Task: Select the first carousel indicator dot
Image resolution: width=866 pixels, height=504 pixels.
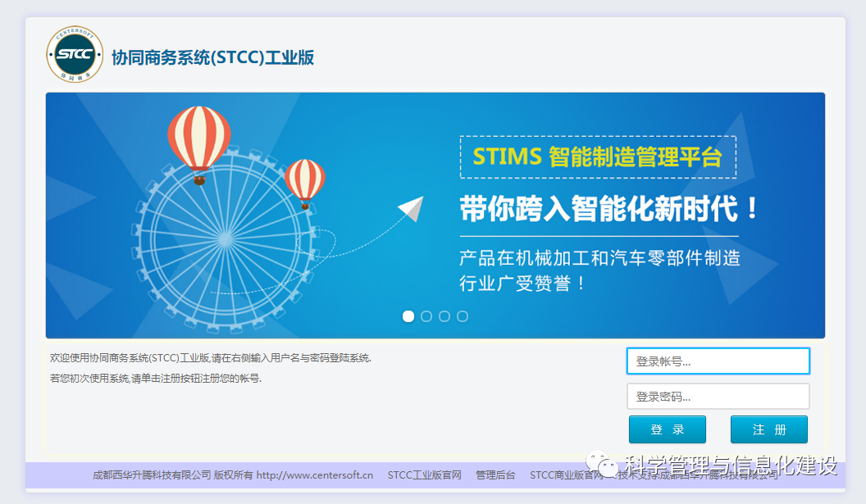Action: pos(408,316)
